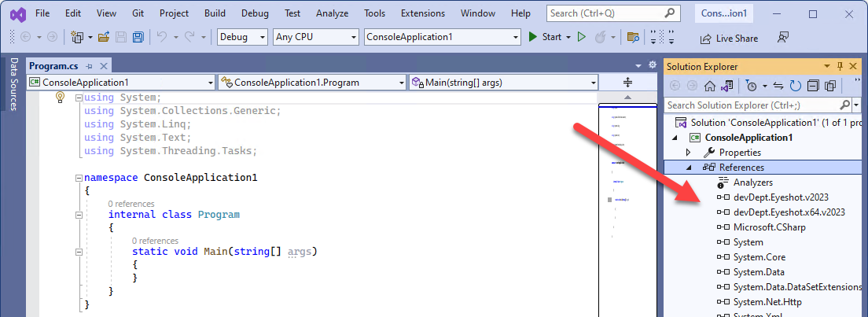The width and height of the screenshot is (868, 317).
Task: Refresh the Solution Explorer tree
Action: (795, 86)
